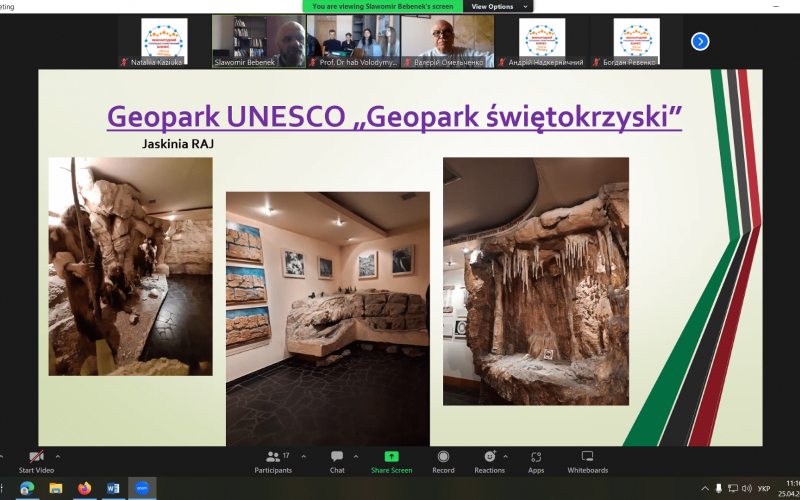Open the Chat panel
This screenshot has width=800, height=500.
(337, 462)
